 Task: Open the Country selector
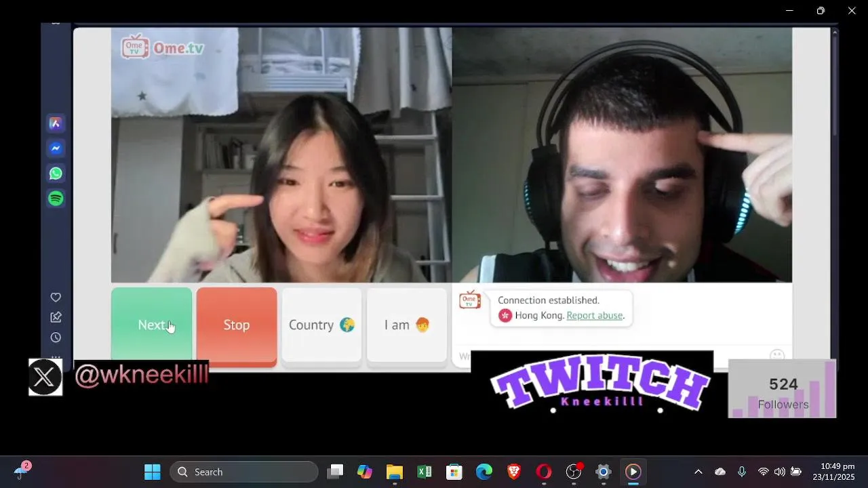coord(321,325)
